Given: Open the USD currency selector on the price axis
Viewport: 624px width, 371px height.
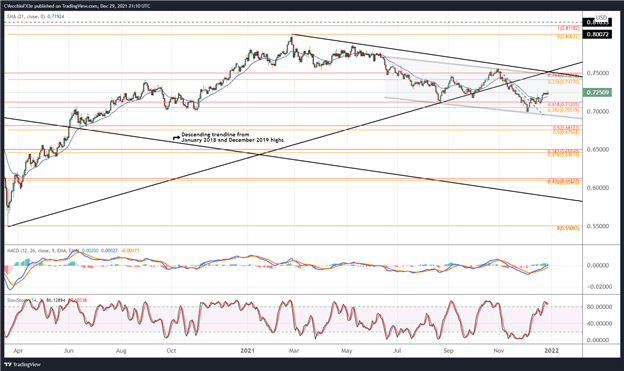Looking at the screenshot, I should 601,18.
